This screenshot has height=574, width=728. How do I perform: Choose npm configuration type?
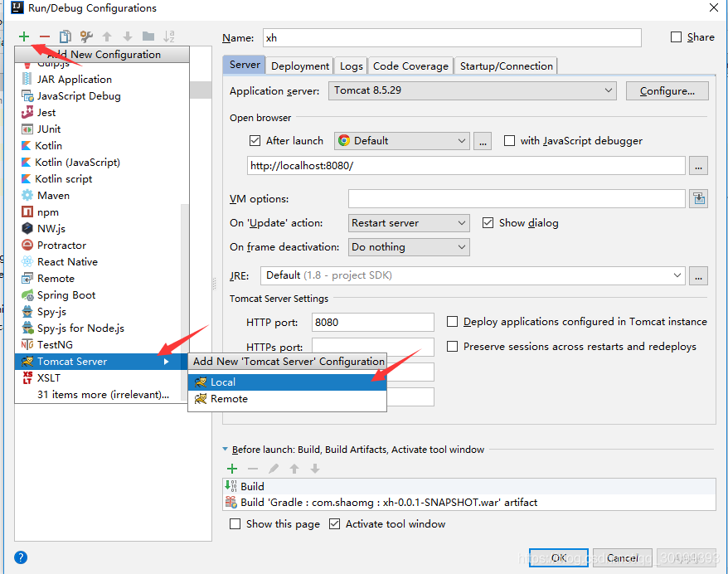[98, 212]
